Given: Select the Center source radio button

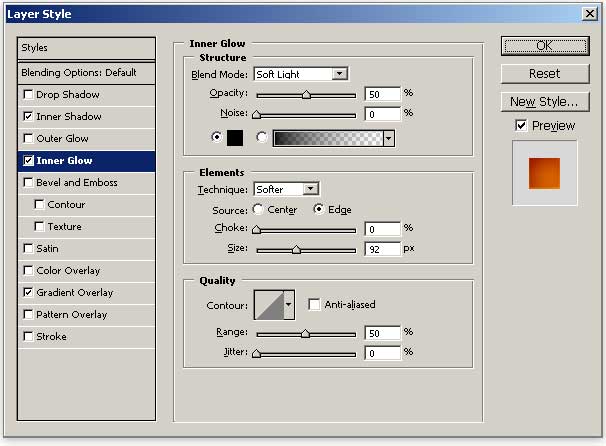Looking at the screenshot, I should tap(258, 209).
